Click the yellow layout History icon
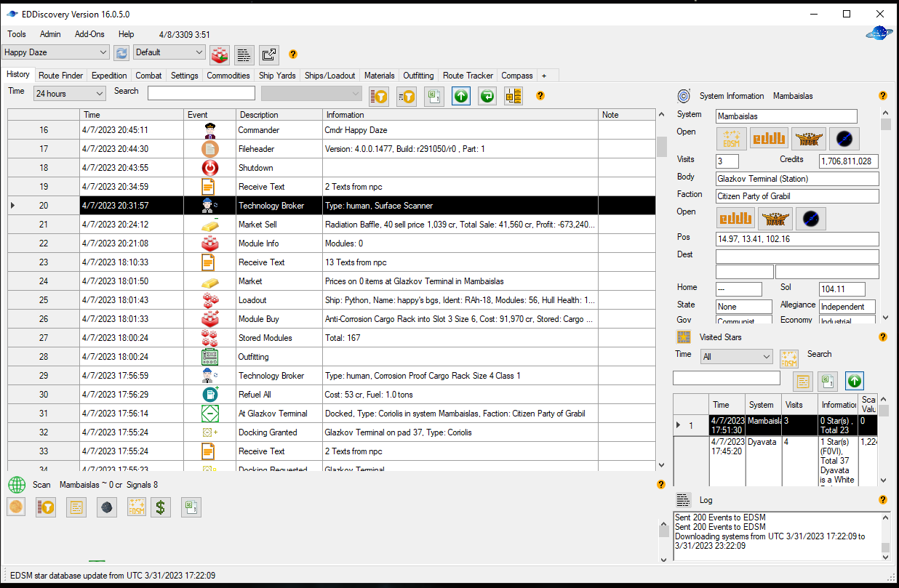This screenshot has width=899, height=588. tap(514, 96)
